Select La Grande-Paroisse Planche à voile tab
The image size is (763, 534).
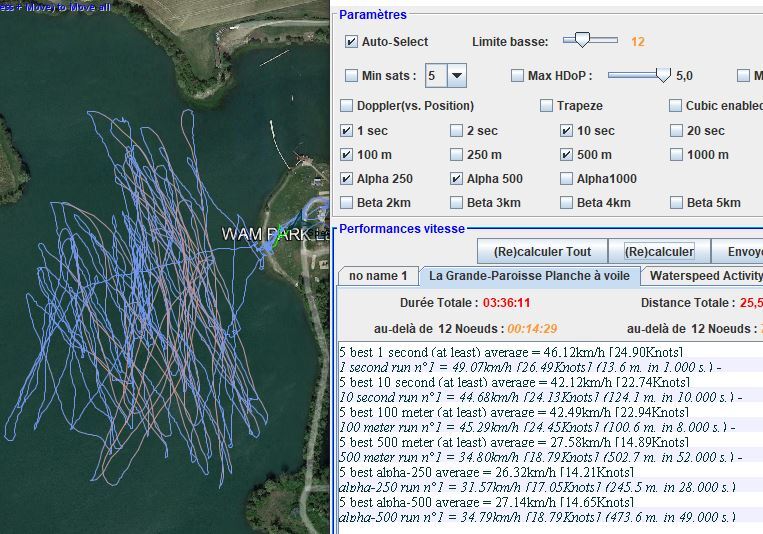click(x=529, y=276)
